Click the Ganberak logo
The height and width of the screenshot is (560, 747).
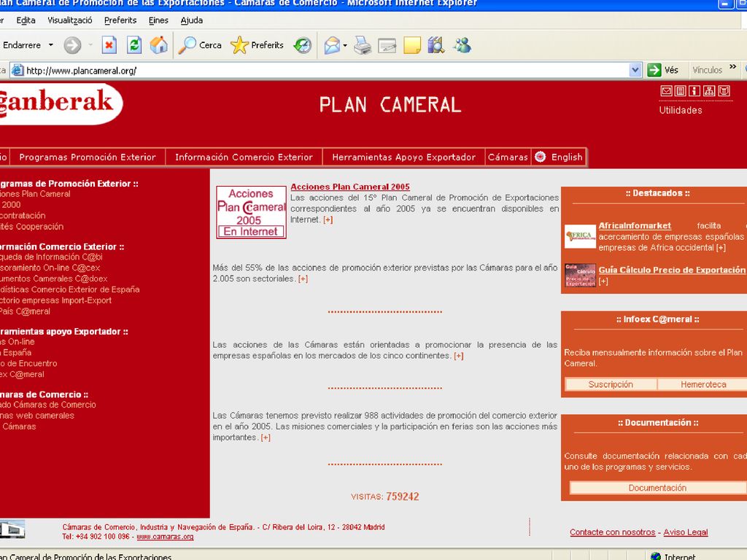pyautogui.click(x=60, y=103)
